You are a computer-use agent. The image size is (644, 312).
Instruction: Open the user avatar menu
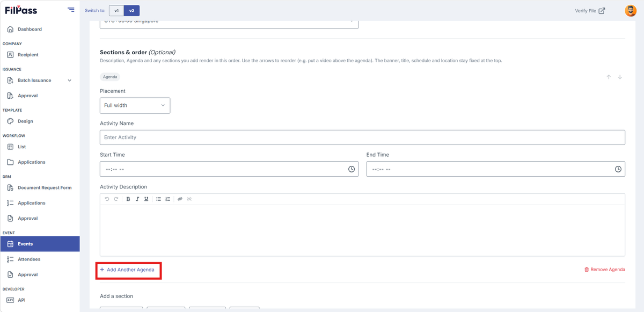631,11
